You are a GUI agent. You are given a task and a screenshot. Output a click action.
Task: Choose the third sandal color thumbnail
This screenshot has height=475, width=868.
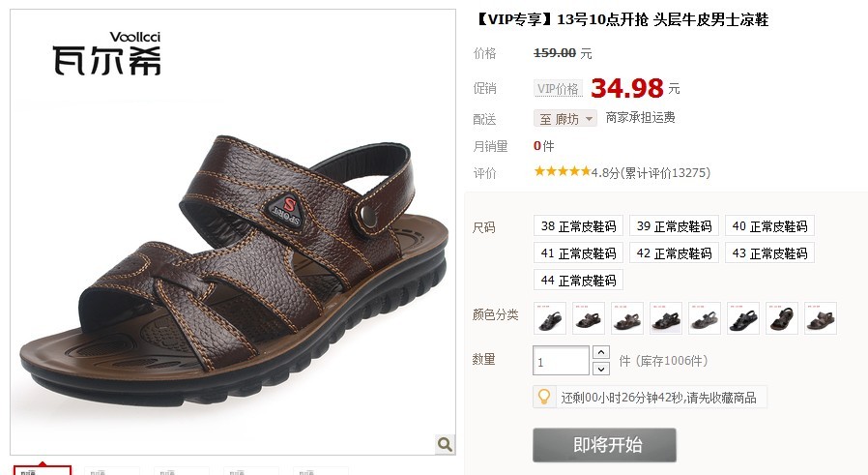click(627, 318)
